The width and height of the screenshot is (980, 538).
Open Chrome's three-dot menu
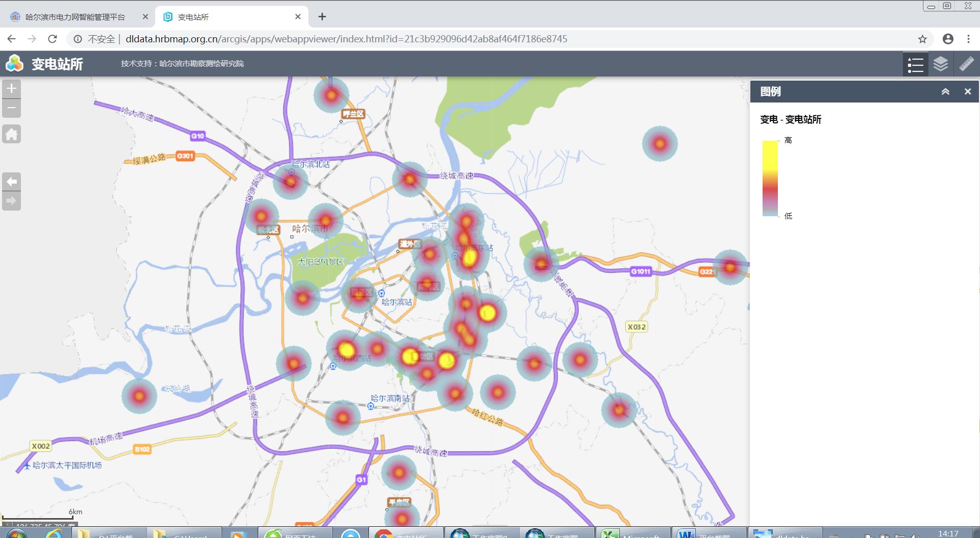click(x=968, y=39)
